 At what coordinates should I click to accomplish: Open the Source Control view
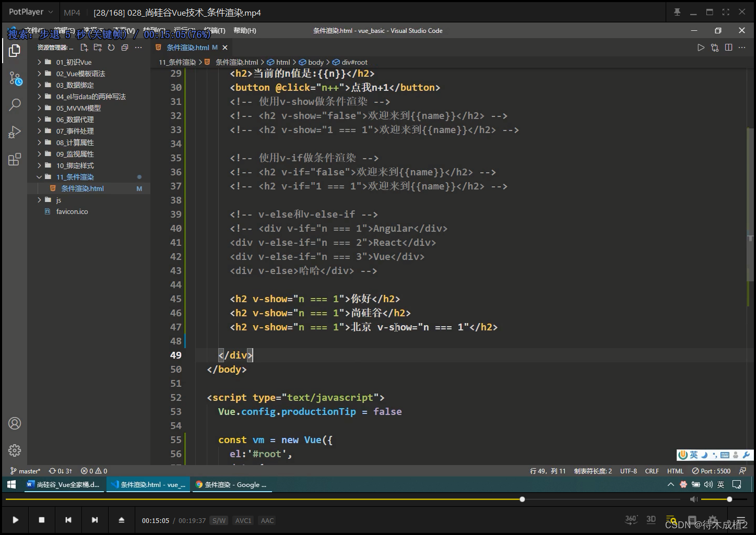(x=15, y=79)
